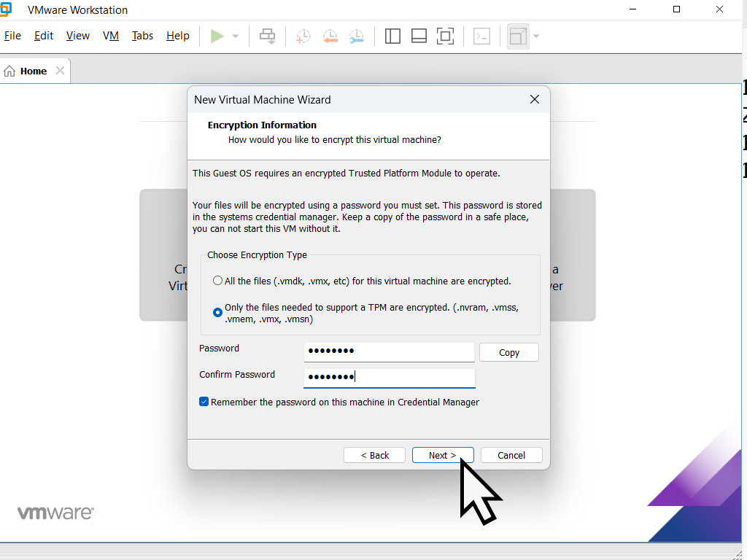Screen dimensions: 747x560
Task: Copy the encryption password
Action: 508,352
